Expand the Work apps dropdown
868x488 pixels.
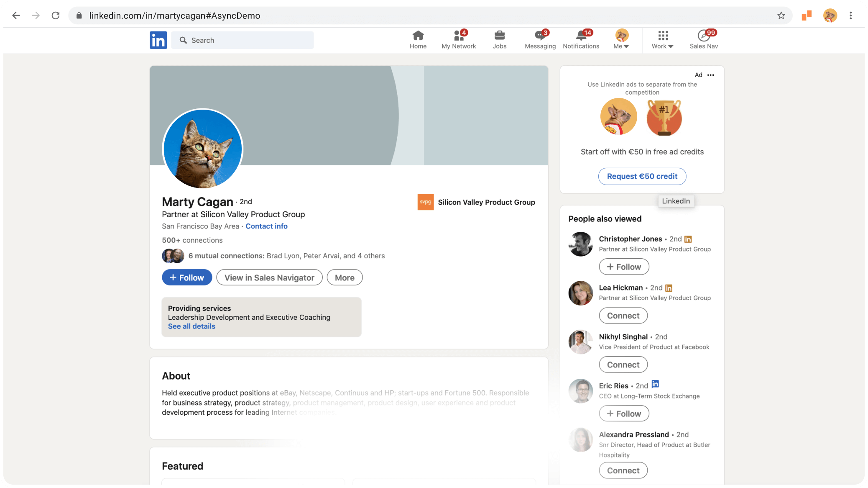point(662,40)
